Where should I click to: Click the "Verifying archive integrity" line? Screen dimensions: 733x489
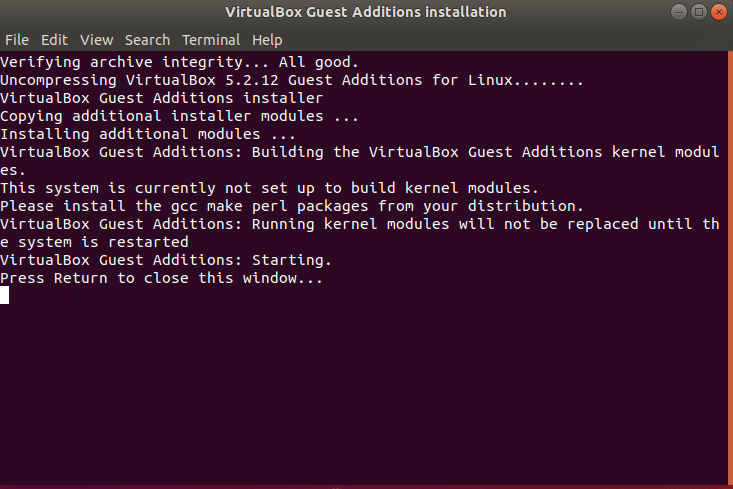[x=180, y=62]
